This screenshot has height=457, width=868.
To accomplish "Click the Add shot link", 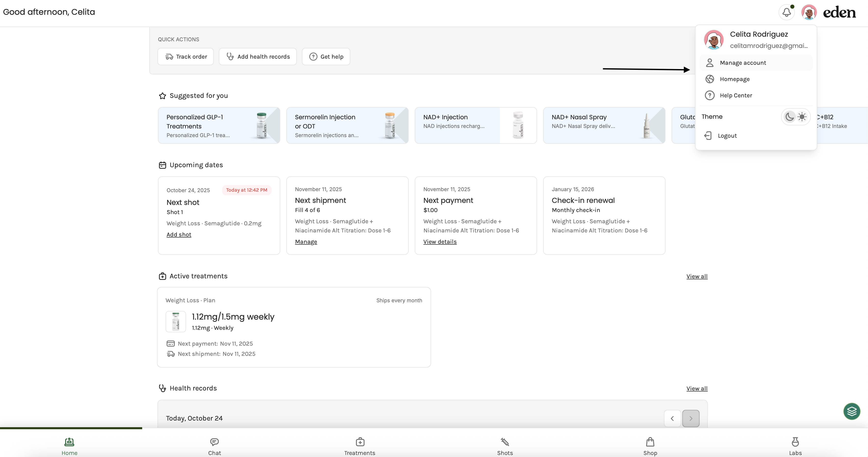I will 179,234.
